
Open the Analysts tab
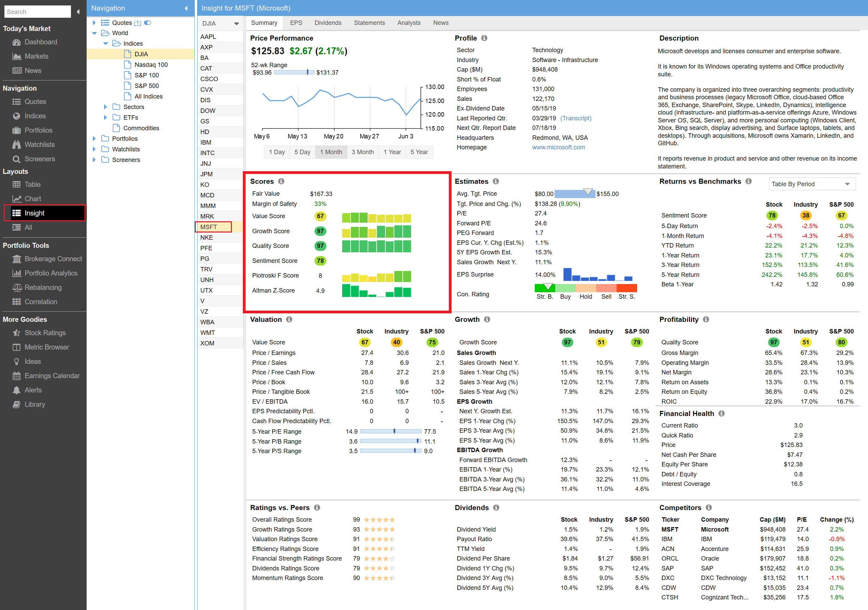coord(408,23)
